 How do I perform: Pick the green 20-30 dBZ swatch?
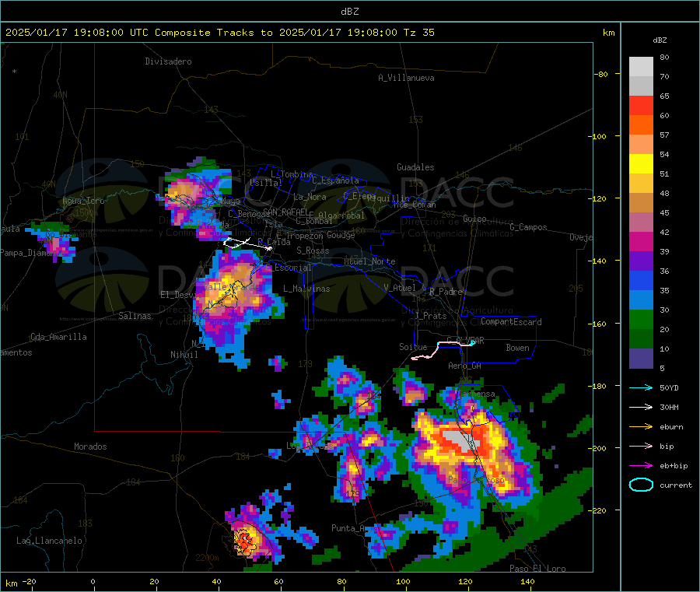click(641, 320)
